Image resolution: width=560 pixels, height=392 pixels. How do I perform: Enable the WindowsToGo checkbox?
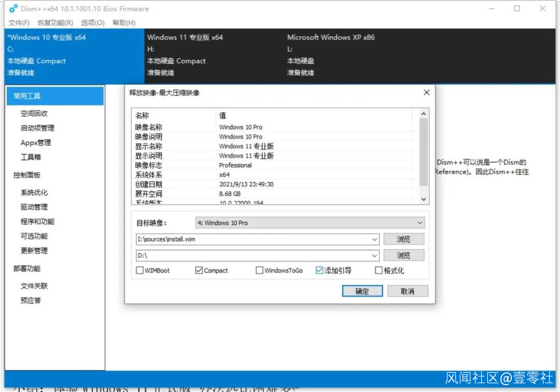[x=260, y=270]
